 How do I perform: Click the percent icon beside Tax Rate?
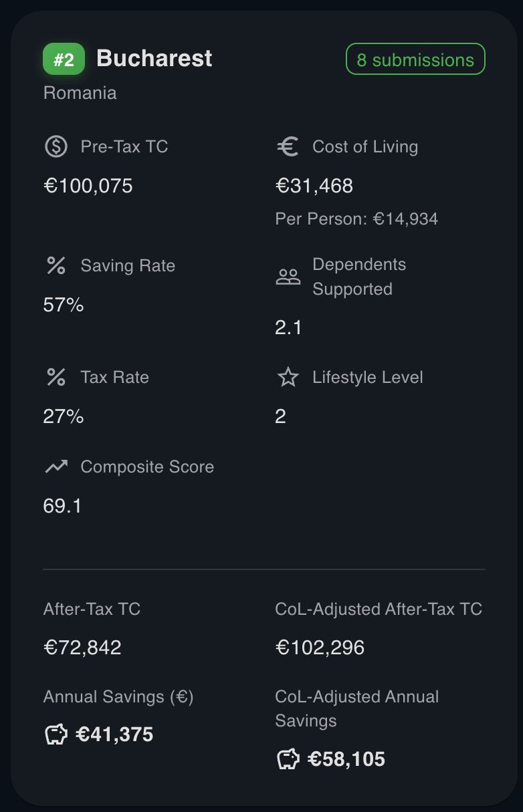click(x=56, y=377)
